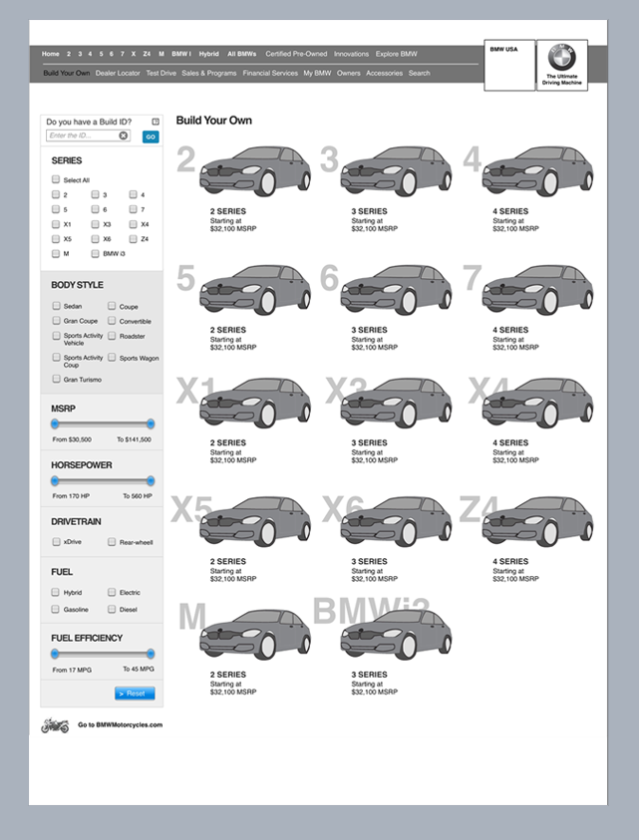Click the BMW USA box

[x=509, y=65]
